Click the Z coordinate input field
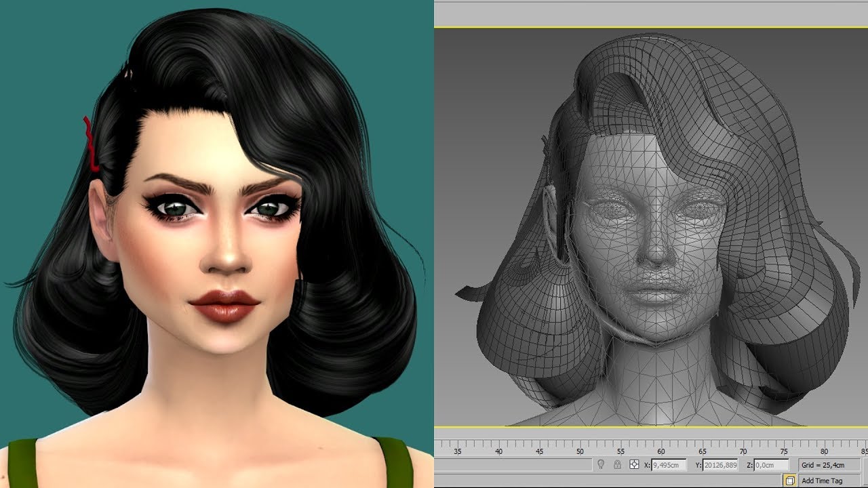The image size is (868, 488). pos(772,465)
